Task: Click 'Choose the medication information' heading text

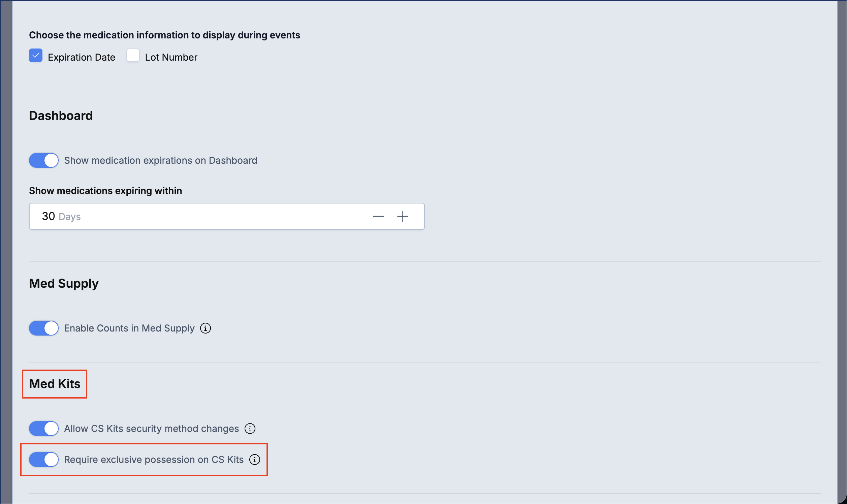Action: (164, 35)
